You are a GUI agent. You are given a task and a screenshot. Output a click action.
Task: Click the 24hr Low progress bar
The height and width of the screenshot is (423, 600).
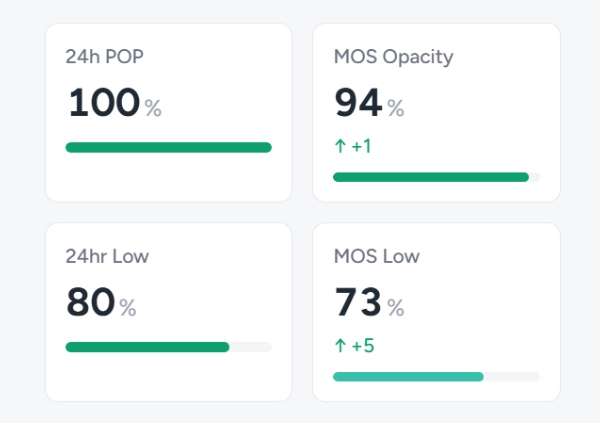point(168,347)
